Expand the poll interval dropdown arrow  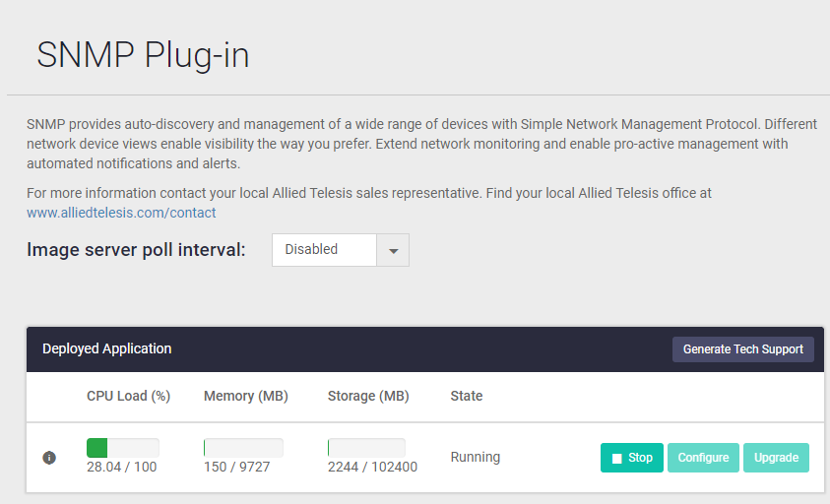pyautogui.click(x=393, y=250)
